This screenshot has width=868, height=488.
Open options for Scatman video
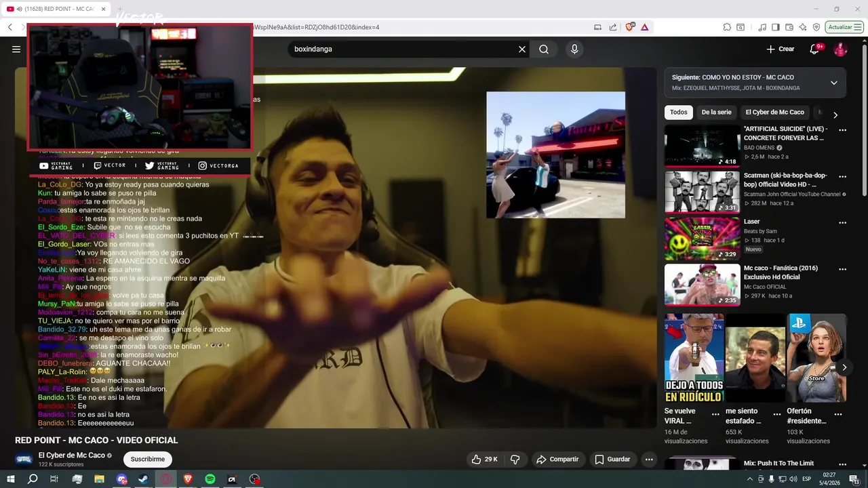click(843, 176)
